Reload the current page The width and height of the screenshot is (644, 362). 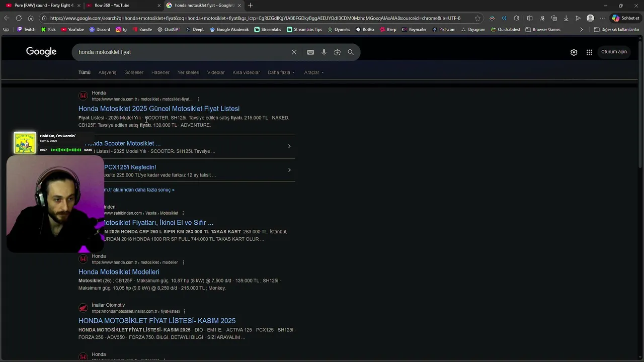click(x=19, y=18)
